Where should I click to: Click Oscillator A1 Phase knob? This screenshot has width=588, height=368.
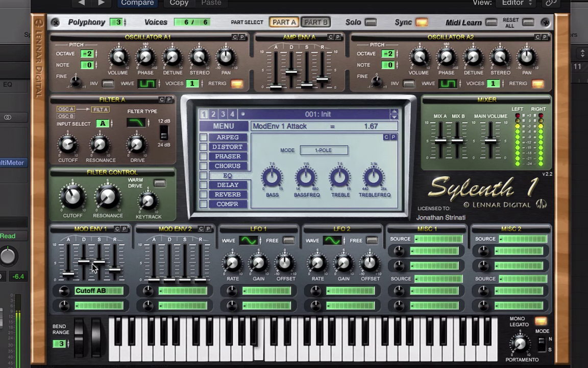[x=145, y=57]
